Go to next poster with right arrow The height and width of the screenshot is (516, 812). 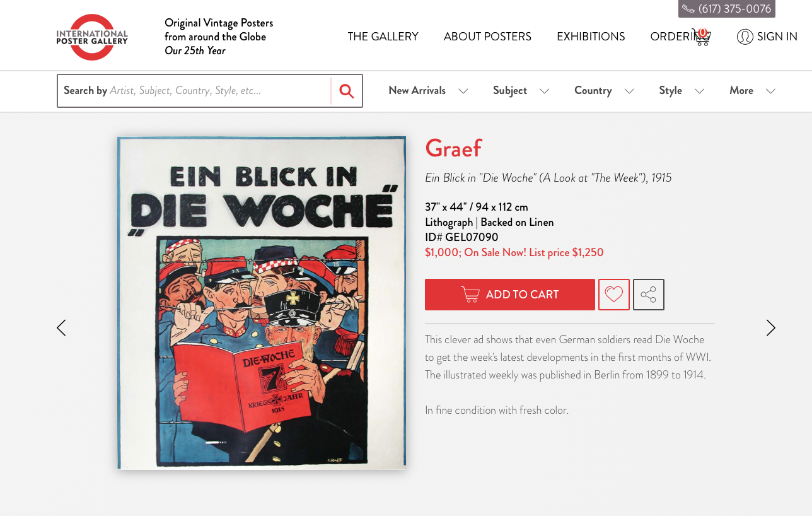tap(770, 328)
